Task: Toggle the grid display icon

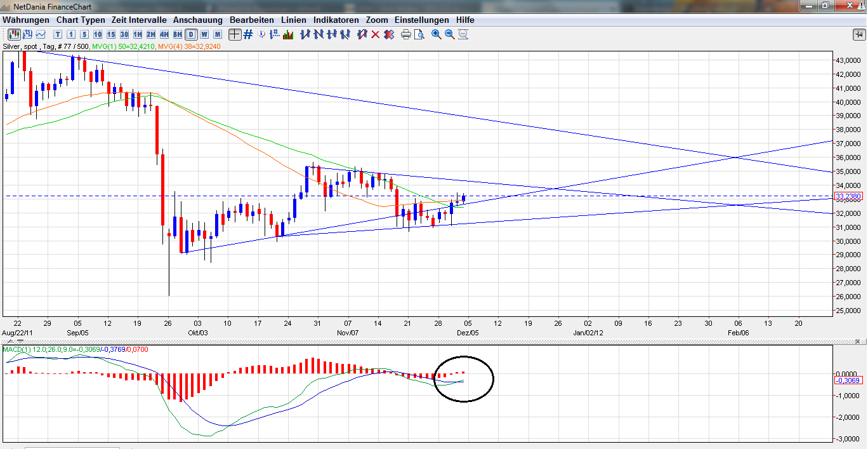Action: pyautogui.click(x=247, y=35)
